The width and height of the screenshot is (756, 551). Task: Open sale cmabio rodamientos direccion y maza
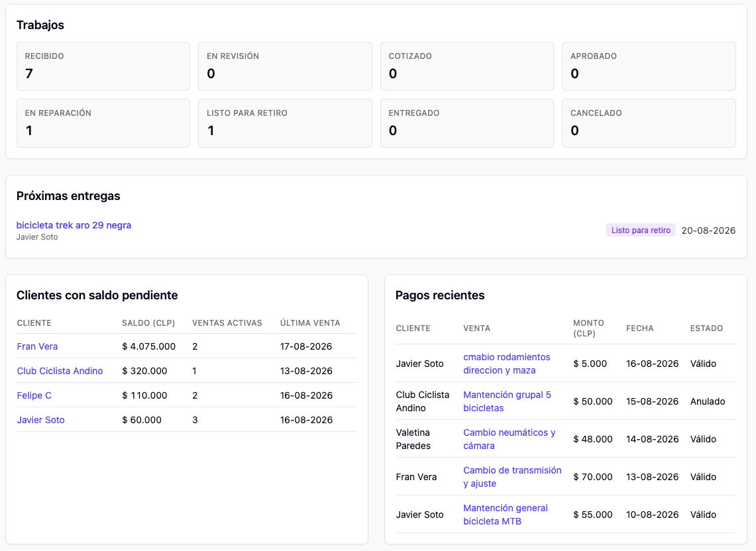tap(507, 364)
